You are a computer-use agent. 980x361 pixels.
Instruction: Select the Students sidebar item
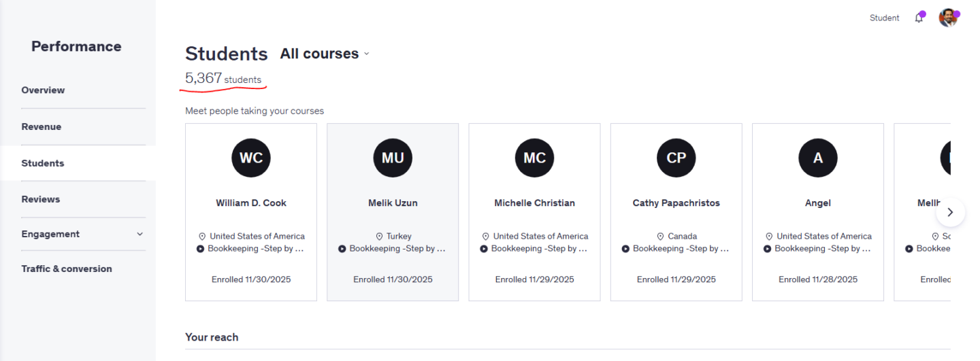tap(42, 163)
